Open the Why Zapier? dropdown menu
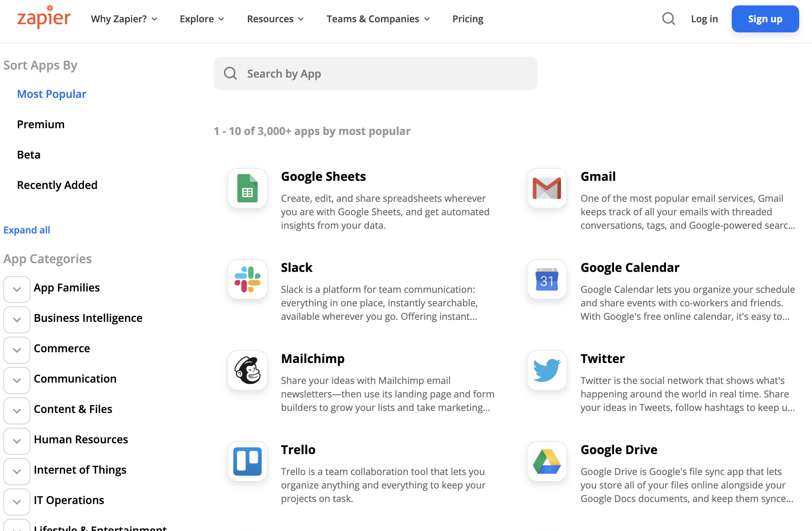 click(124, 19)
